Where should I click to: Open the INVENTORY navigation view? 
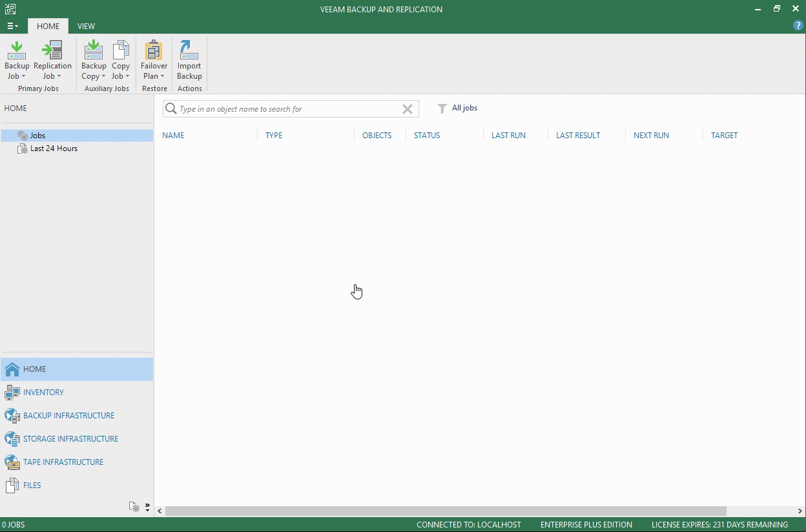[x=43, y=393]
